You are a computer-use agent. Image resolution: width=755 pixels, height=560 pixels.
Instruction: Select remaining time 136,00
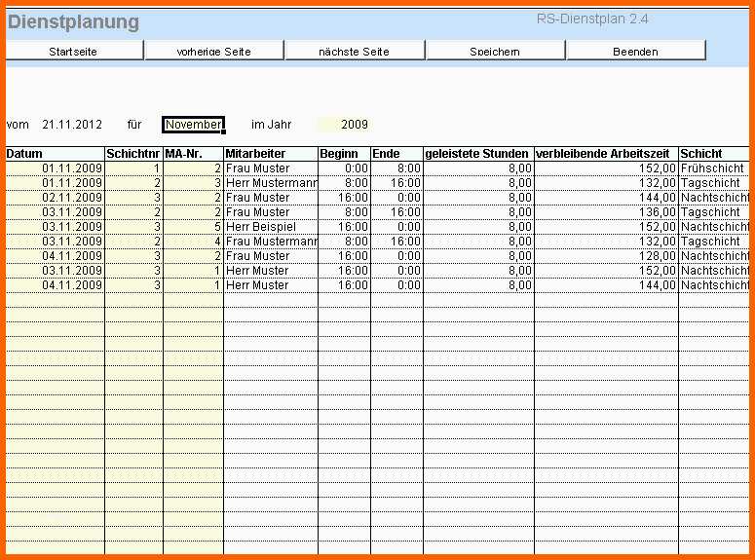coord(606,212)
